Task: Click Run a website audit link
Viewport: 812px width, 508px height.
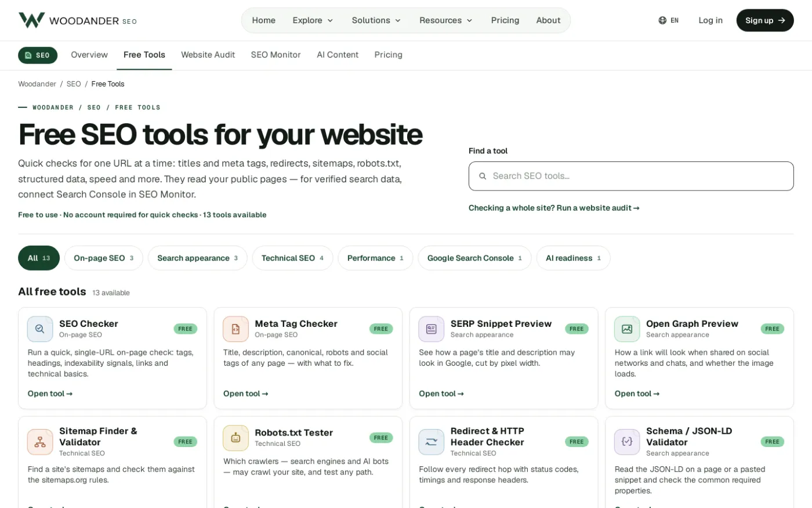Action: (x=554, y=208)
